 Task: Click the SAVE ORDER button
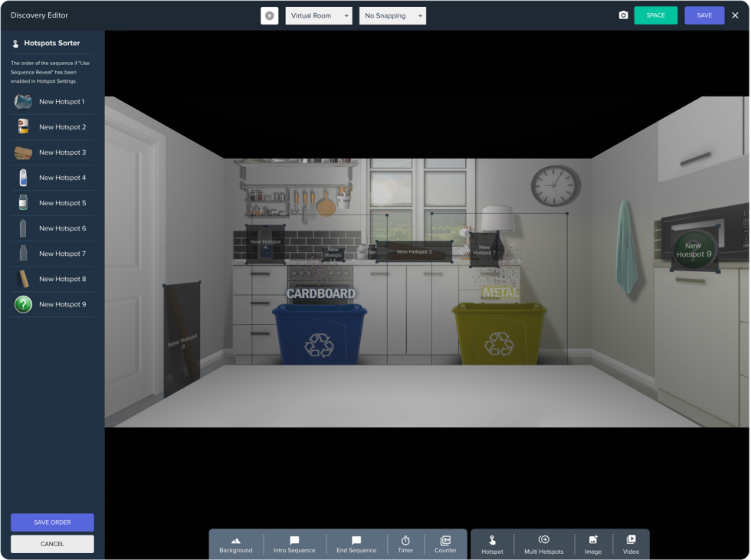(x=51, y=522)
